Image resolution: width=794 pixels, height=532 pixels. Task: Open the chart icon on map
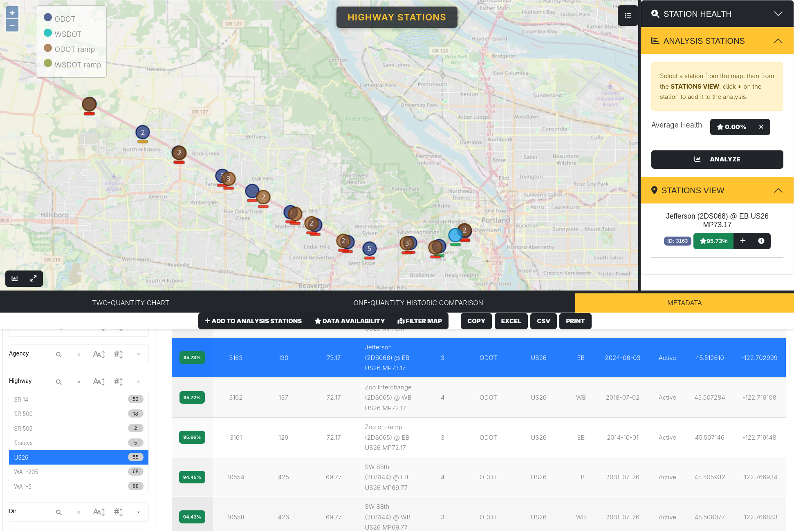pos(15,278)
